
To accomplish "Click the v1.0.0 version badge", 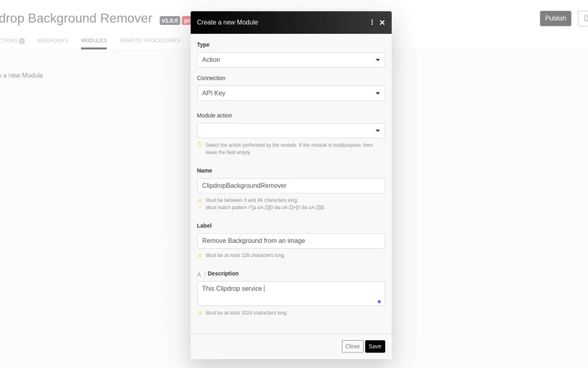I will [170, 21].
